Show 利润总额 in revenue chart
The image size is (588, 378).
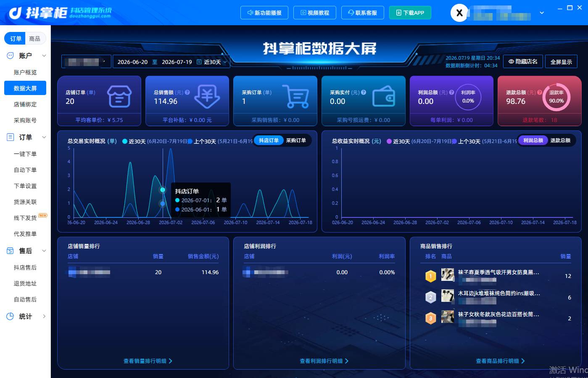coord(533,140)
